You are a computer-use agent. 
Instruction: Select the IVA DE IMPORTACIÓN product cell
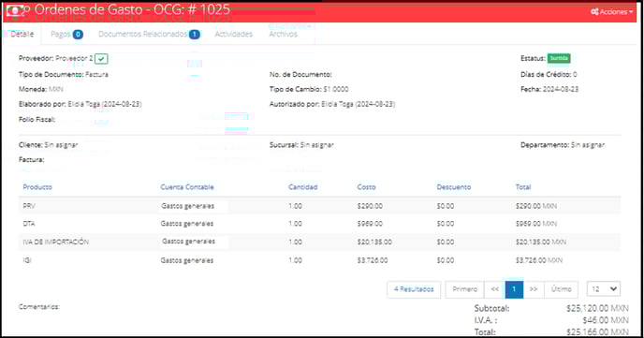(x=56, y=242)
